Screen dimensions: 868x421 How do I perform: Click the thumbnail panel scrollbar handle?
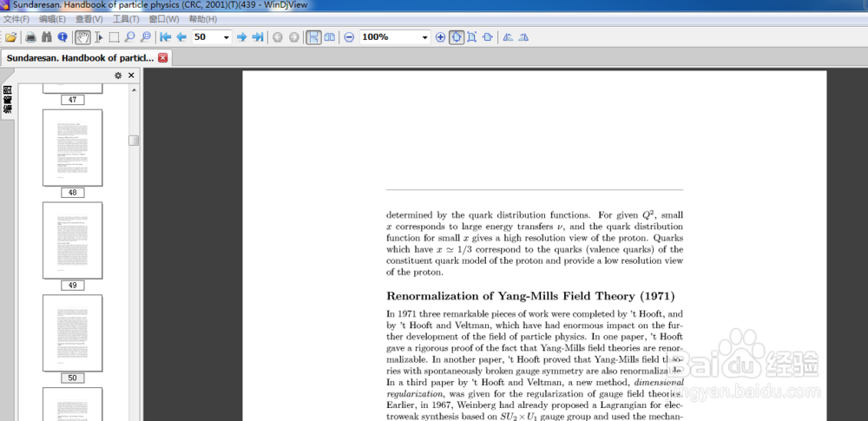134,141
